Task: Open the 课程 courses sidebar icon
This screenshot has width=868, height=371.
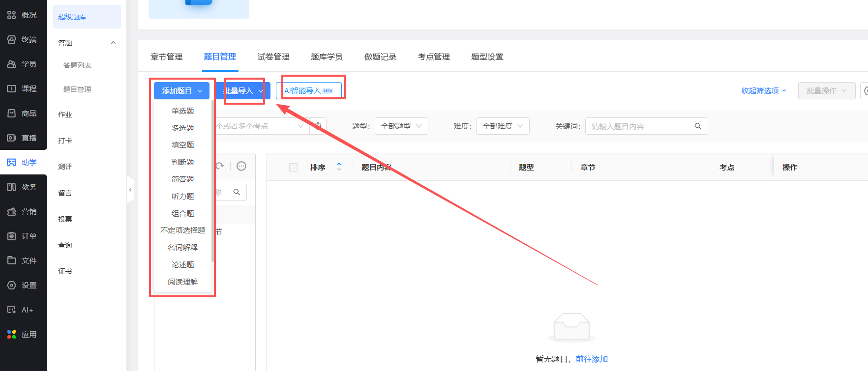Action: [x=12, y=89]
